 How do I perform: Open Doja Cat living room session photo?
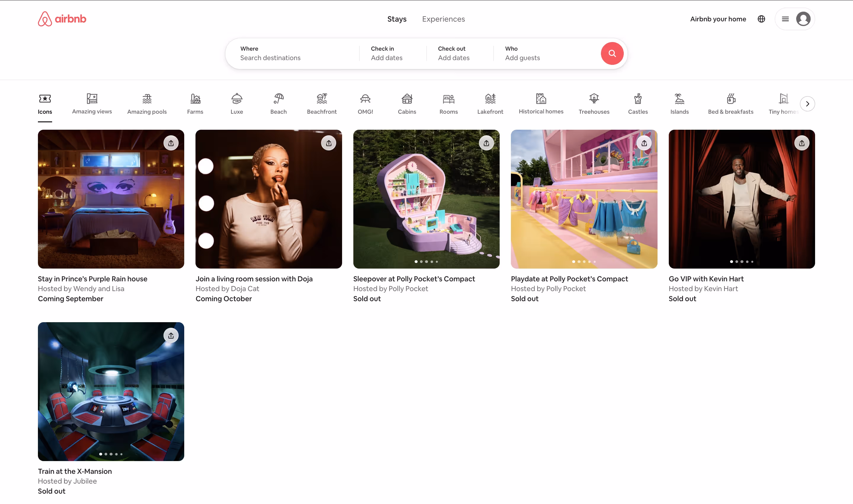pos(268,199)
